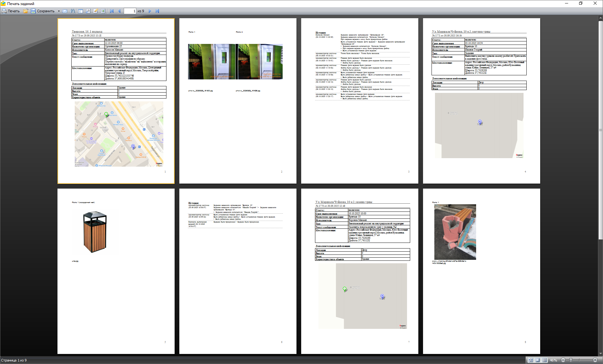Viewport: 603px width, 364px height.
Task: Click the page number input field
Action: pyautogui.click(x=130, y=11)
